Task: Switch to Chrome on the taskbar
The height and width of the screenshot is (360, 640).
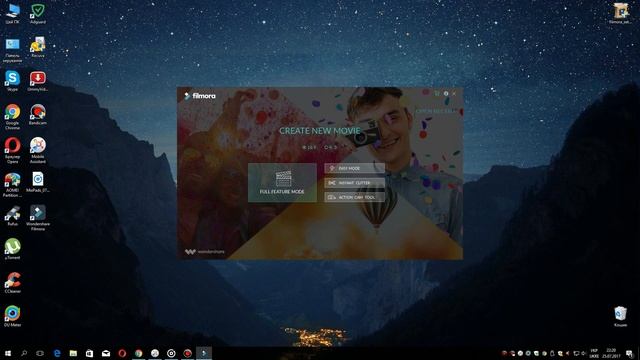Action: tap(139, 353)
